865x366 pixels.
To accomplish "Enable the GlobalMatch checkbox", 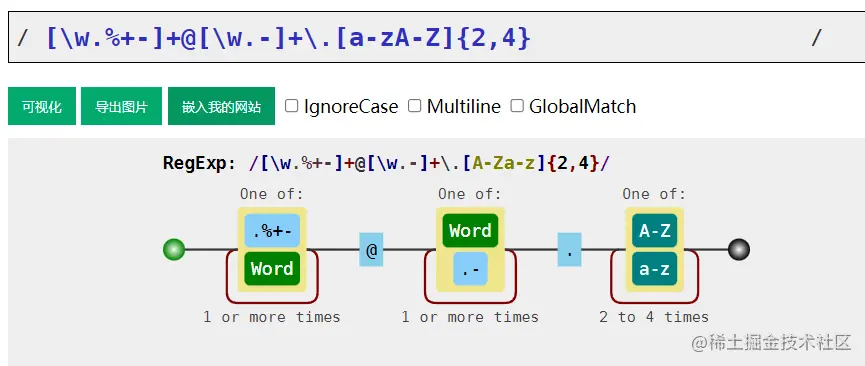I will 517,105.
